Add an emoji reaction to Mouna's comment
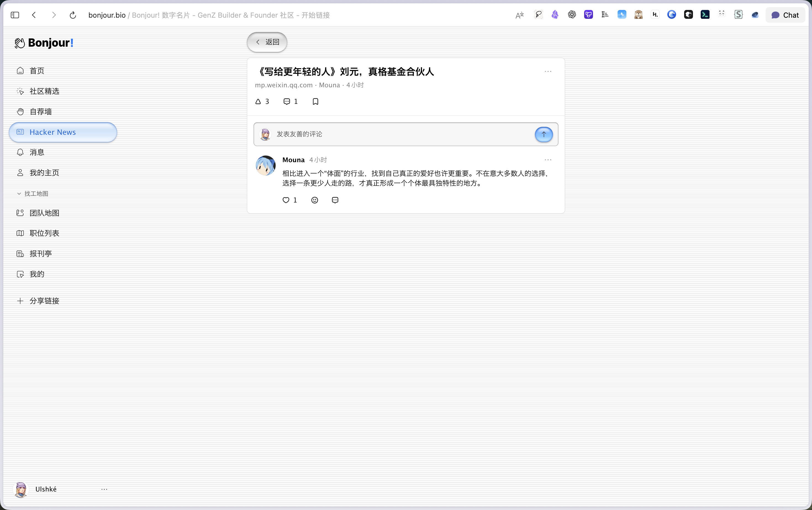The width and height of the screenshot is (812, 510). click(x=315, y=200)
